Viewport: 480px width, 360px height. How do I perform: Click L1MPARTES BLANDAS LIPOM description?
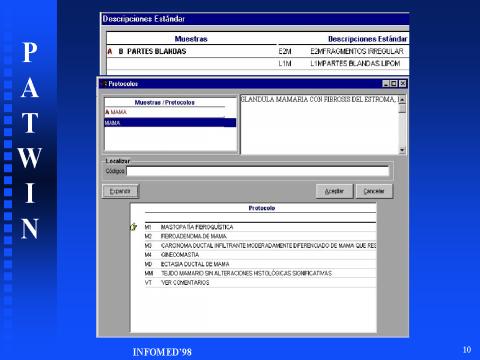pos(355,63)
